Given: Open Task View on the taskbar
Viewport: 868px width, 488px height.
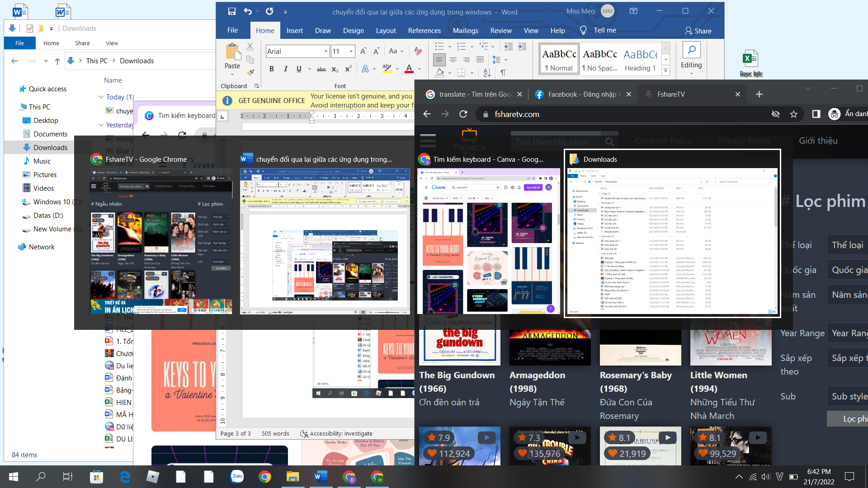Looking at the screenshot, I should 67,476.
